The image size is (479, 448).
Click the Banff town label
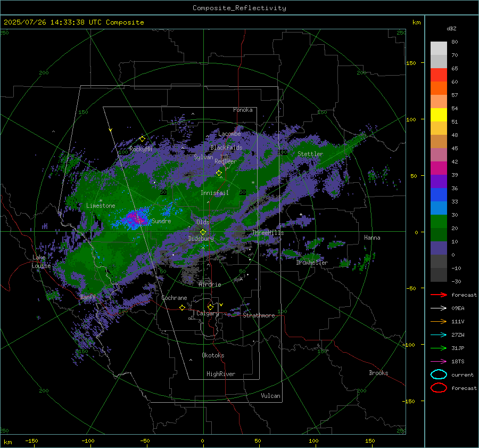(x=88, y=297)
